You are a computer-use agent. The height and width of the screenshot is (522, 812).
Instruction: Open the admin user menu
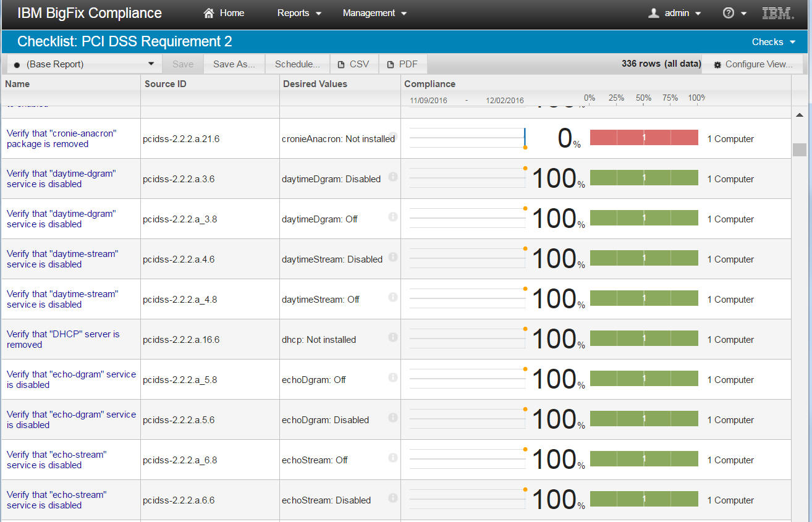coord(675,13)
